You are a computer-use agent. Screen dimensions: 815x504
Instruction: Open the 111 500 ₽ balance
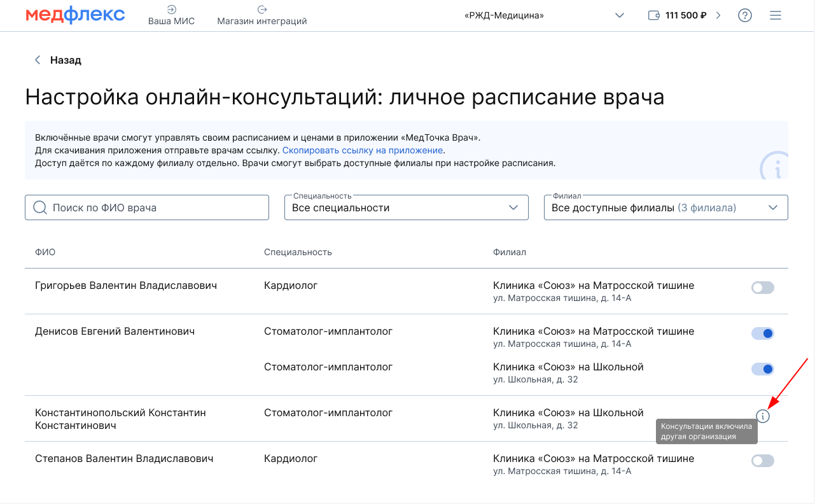point(686,15)
